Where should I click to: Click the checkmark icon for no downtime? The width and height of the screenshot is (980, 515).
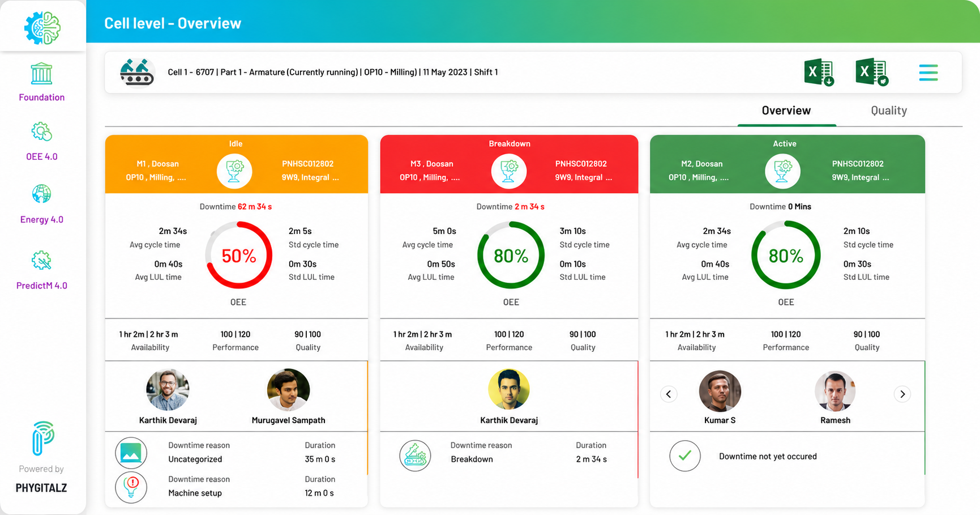coord(685,456)
